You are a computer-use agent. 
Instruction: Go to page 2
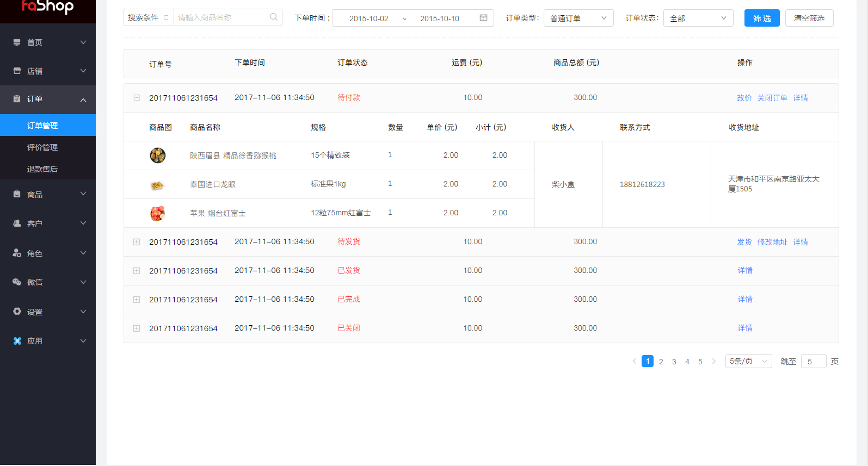point(661,362)
